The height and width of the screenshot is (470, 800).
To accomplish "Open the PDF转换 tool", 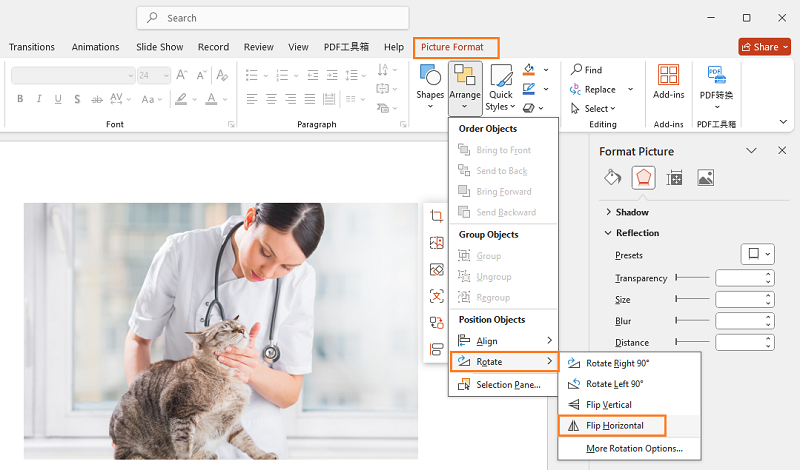I will tap(716, 87).
